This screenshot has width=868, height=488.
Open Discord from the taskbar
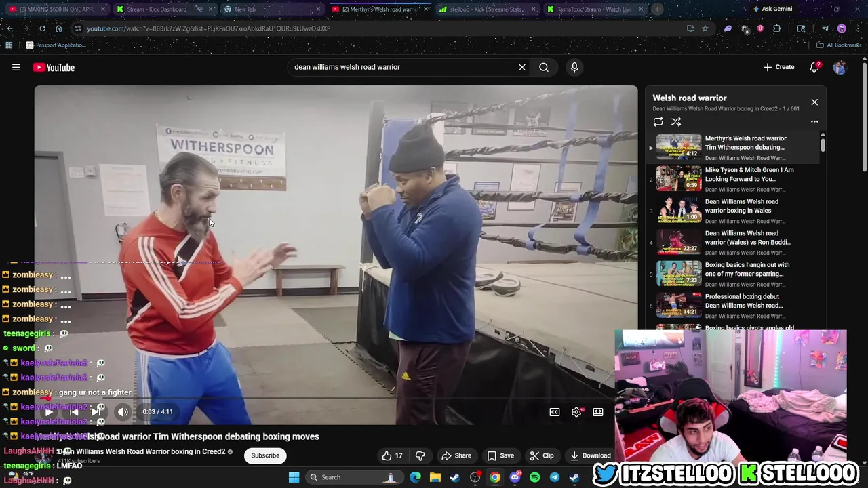pos(515,477)
